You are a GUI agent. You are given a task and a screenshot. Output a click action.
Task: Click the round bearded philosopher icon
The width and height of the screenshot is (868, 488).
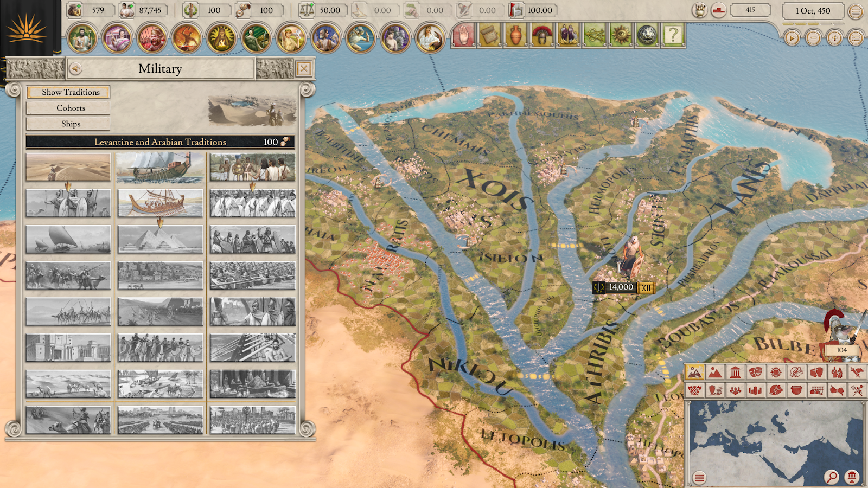coord(325,38)
